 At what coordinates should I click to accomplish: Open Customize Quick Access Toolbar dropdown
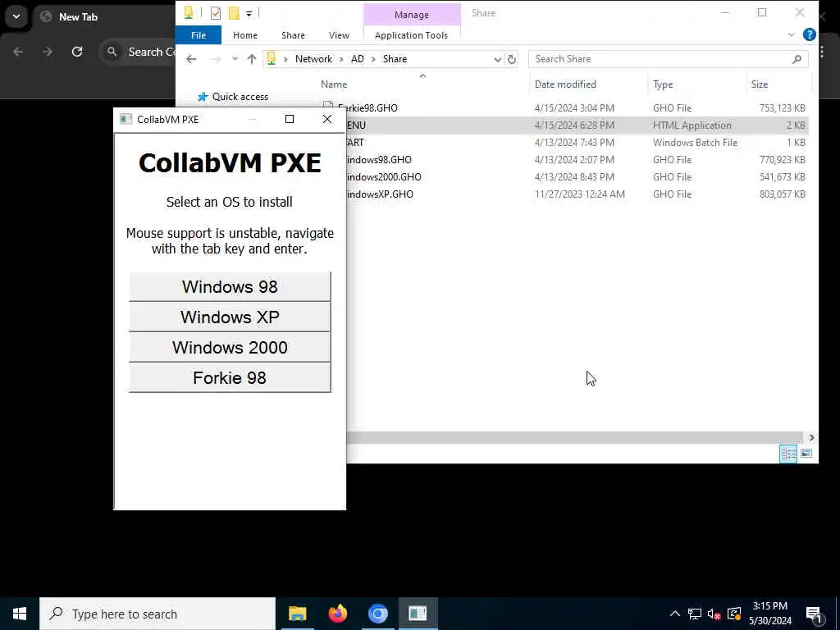249,13
